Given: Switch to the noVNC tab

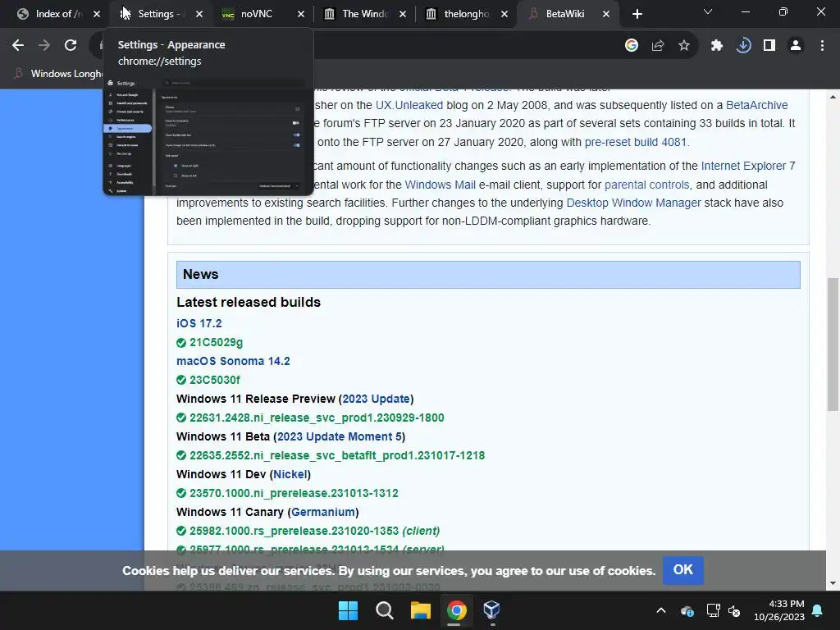Looking at the screenshot, I should click(256, 14).
